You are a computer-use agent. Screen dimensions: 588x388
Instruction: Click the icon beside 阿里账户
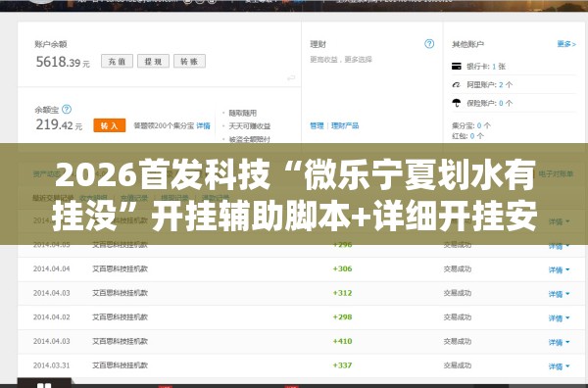tap(457, 84)
